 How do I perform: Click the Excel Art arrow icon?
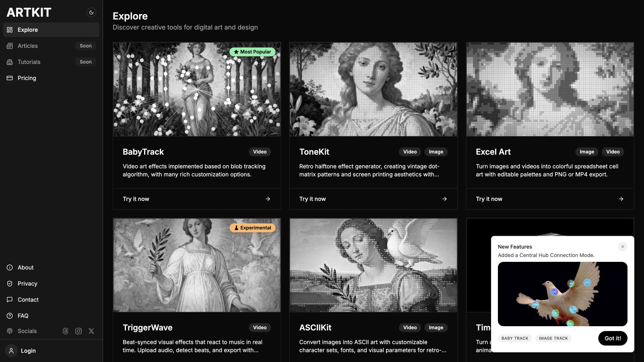click(x=621, y=199)
